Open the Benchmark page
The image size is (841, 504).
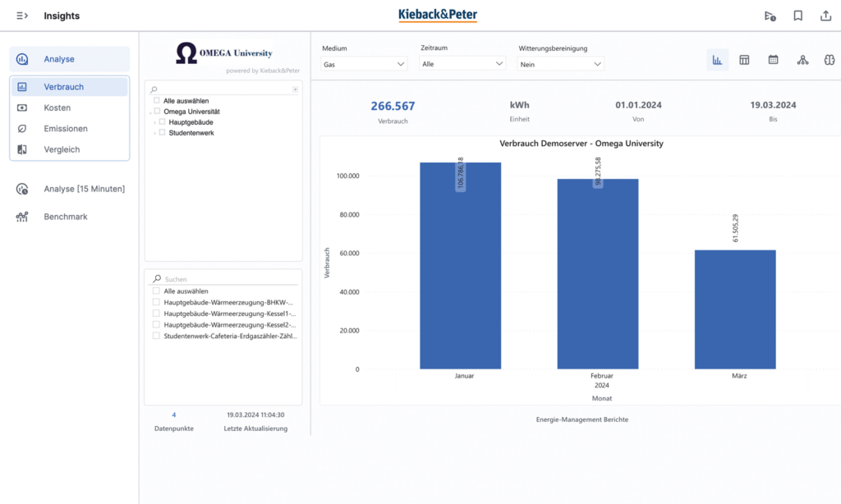click(66, 217)
